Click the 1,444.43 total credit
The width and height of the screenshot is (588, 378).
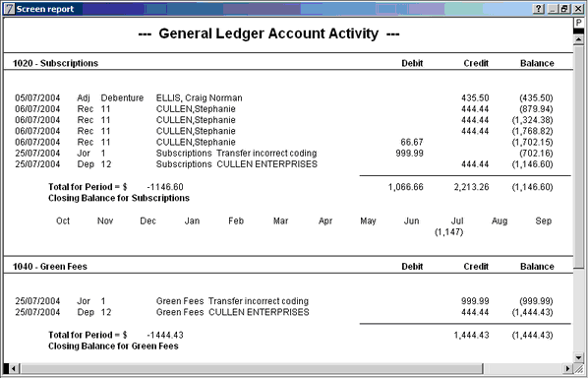471,335
